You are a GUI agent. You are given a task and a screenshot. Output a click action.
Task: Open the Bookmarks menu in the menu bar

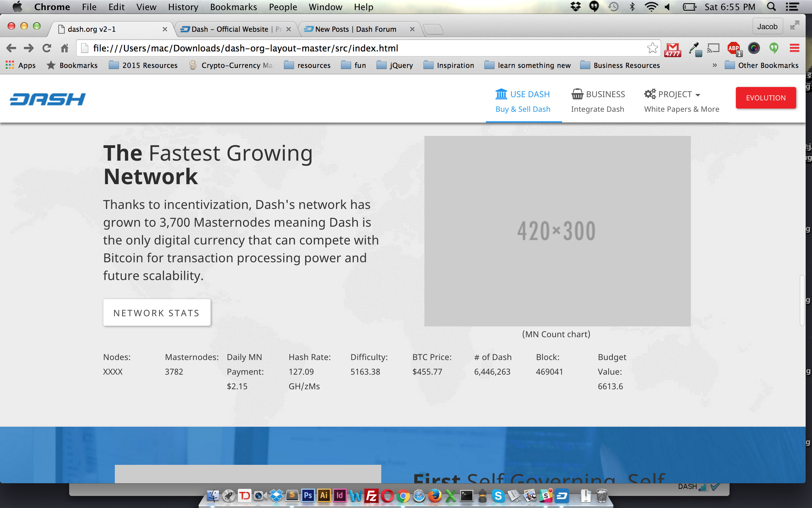233,7
